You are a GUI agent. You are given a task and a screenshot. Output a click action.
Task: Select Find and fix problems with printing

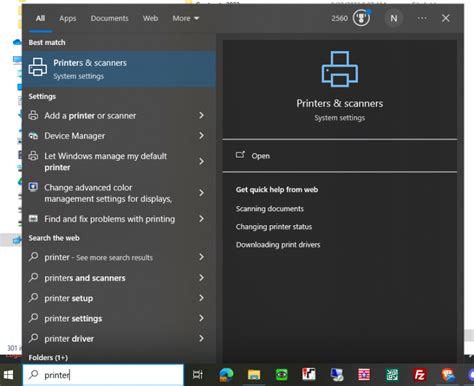click(110, 219)
